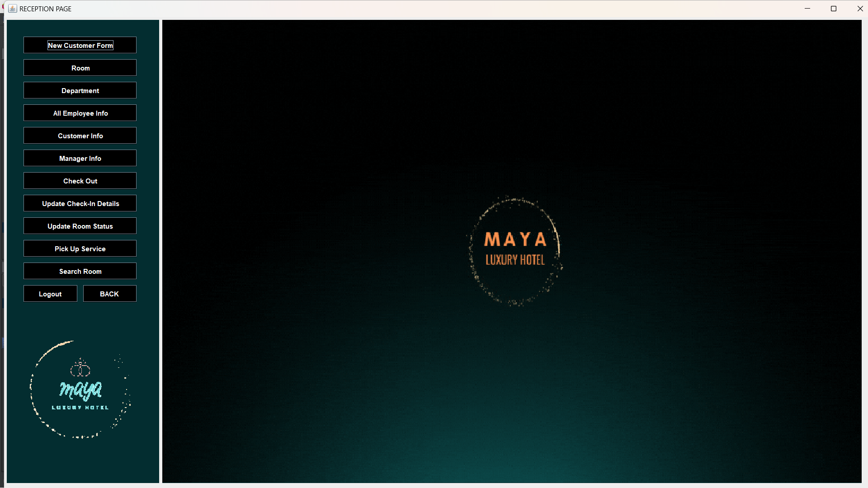Image resolution: width=868 pixels, height=488 pixels.
Task: Launch the Search Room screen
Action: point(80,271)
